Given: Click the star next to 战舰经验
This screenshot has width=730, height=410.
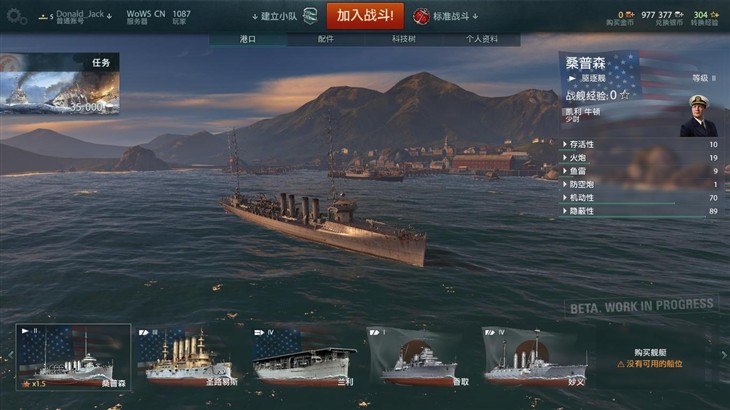Looking at the screenshot, I should [625, 95].
